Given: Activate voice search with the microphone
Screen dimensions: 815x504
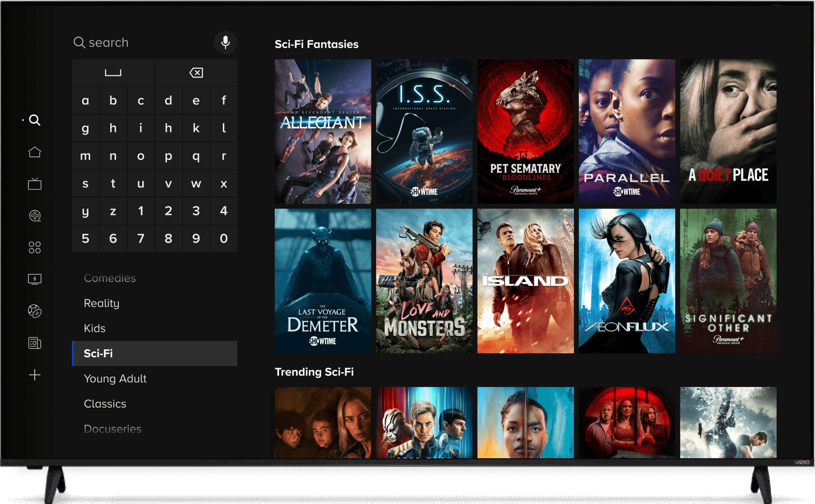Looking at the screenshot, I should click(x=225, y=43).
